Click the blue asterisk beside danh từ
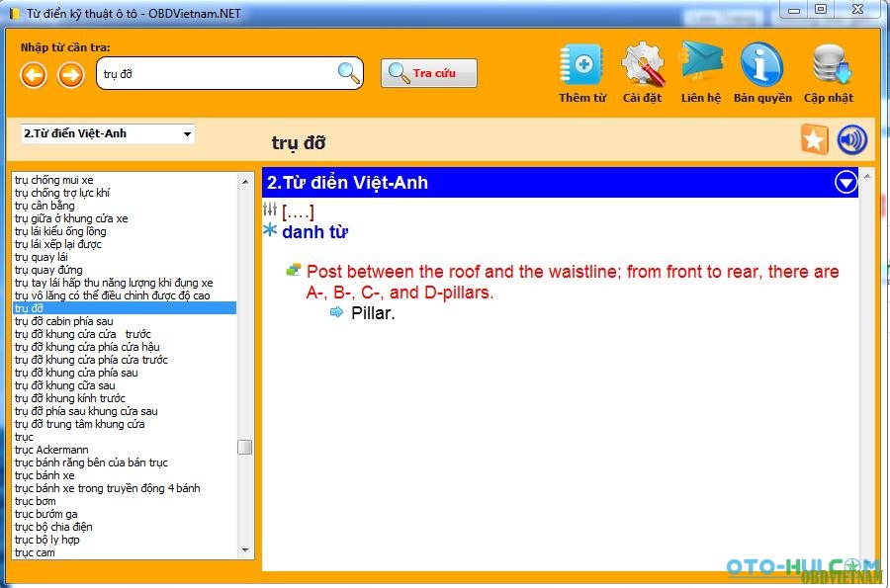Viewport: 890px width, 588px height. click(270, 230)
